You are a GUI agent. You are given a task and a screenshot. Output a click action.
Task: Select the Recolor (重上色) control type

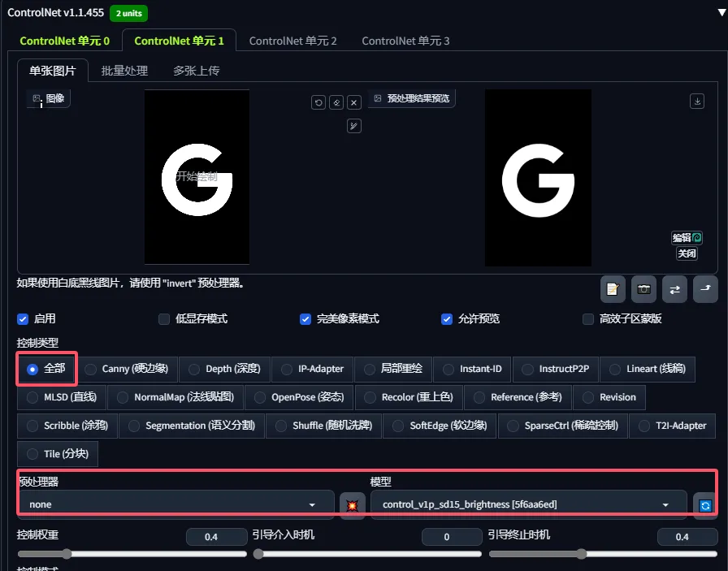(409, 397)
